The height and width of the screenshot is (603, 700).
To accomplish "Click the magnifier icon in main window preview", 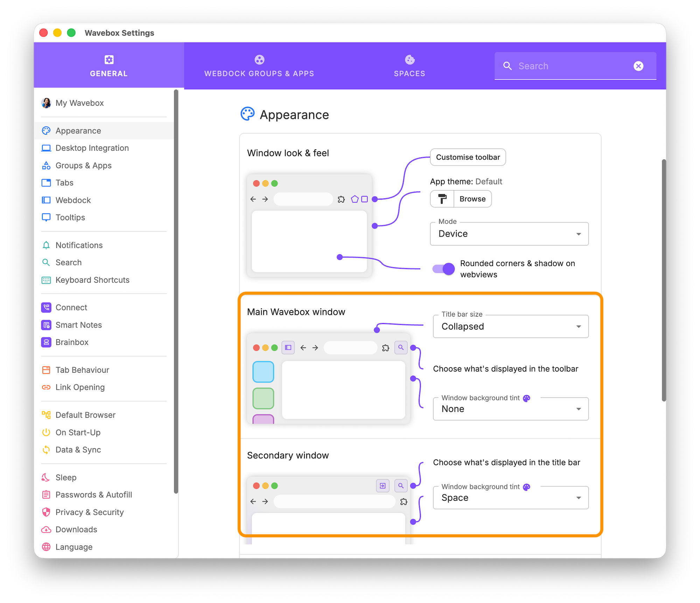I will pyautogui.click(x=401, y=348).
